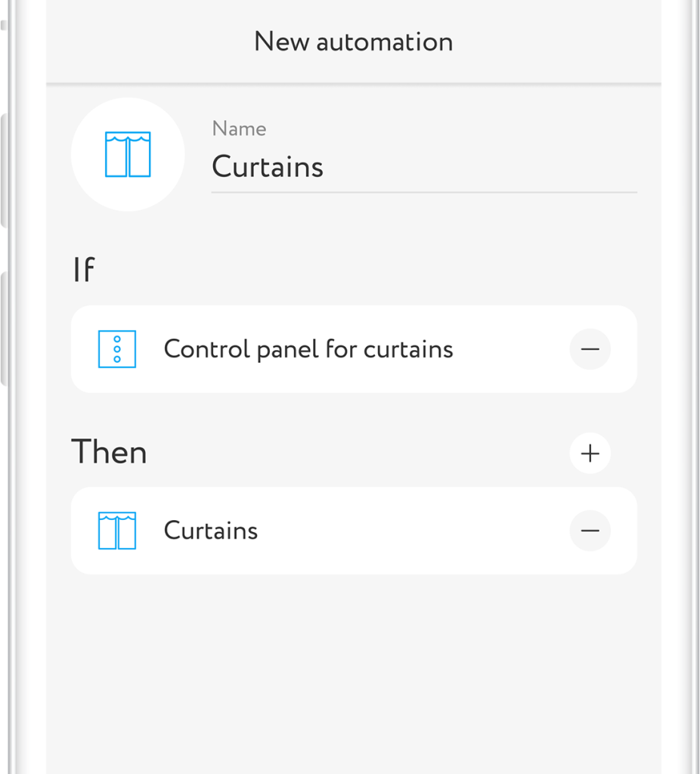
Task: Click the Name text field containing Curtains
Action: [x=423, y=167]
